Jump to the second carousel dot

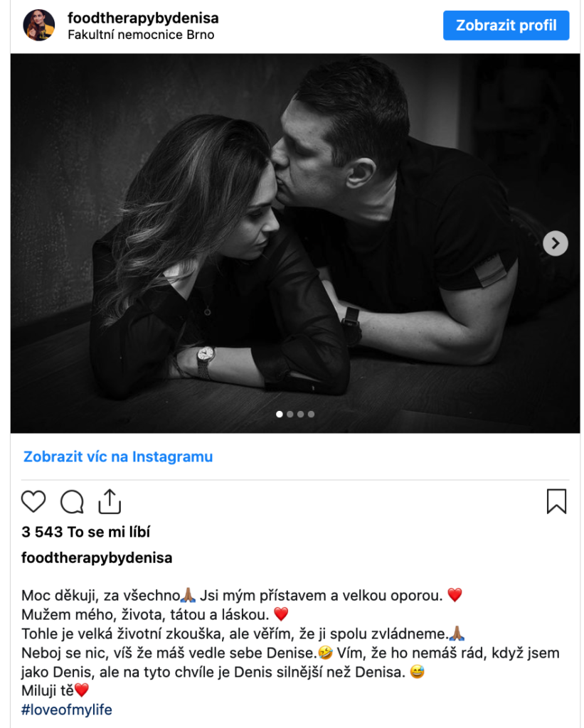[x=290, y=414]
